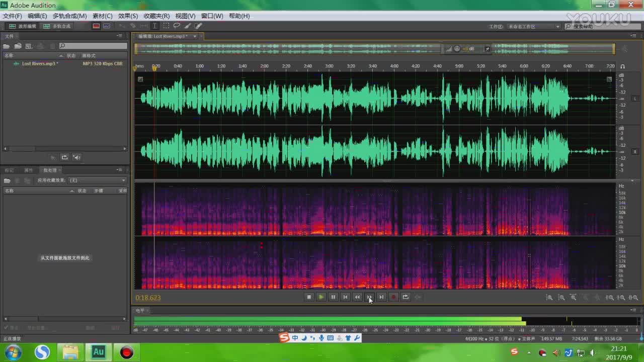
Task: Open the Windows Start menu
Action: click(x=12, y=352)
